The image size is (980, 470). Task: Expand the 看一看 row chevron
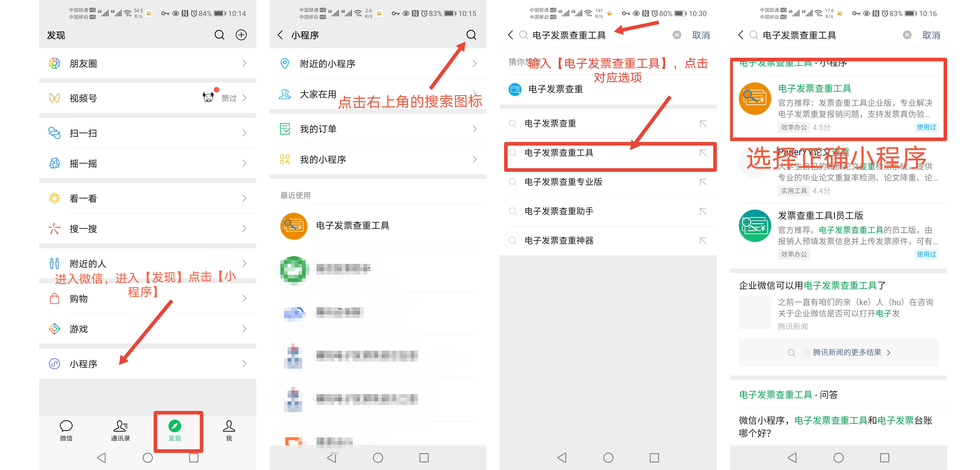click(244, 198)
